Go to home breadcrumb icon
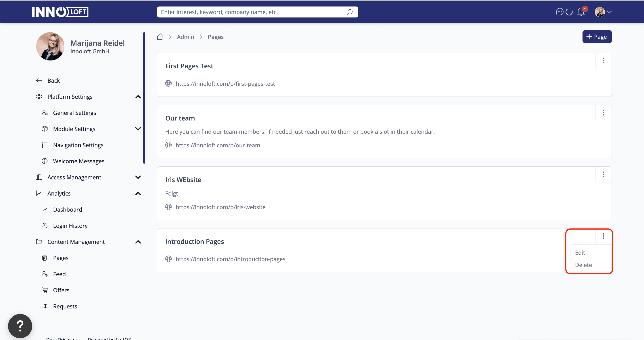Viewport: 644px width, 340px height. (160, 37)
